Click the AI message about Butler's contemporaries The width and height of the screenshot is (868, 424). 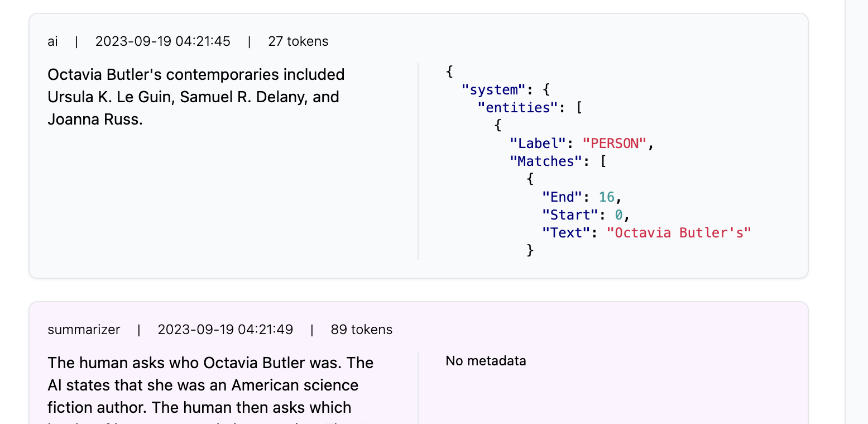[196, 97]
